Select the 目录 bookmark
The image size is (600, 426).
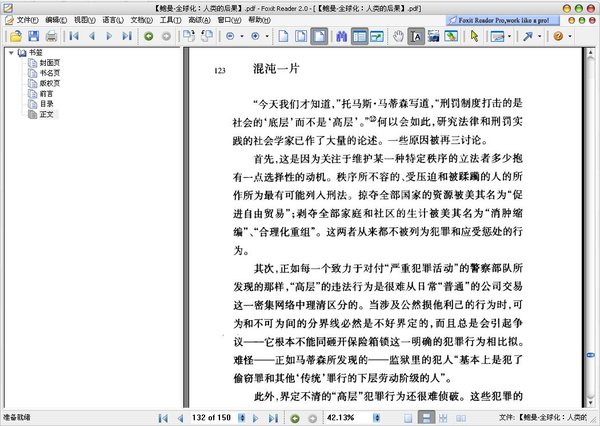[46, 104]
